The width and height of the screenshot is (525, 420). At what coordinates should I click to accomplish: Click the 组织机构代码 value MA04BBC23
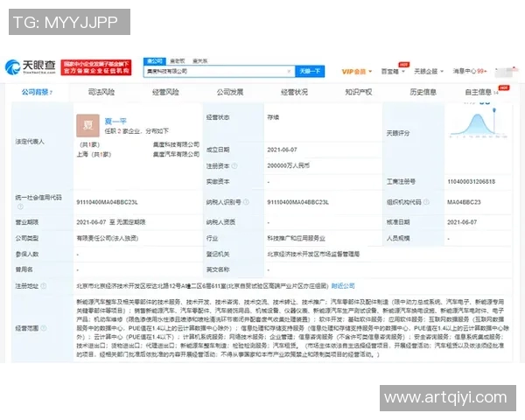464,202
